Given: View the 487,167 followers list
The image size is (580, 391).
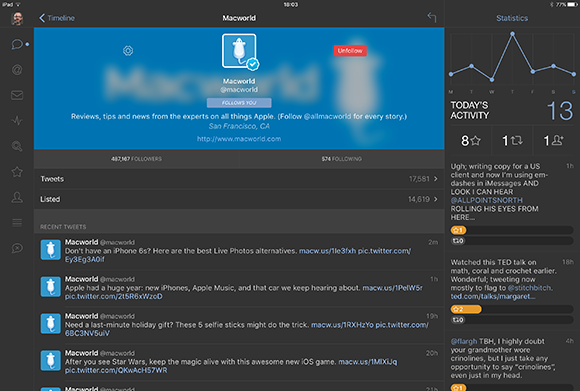Looking at the screenshot, I should coord(136,159).
